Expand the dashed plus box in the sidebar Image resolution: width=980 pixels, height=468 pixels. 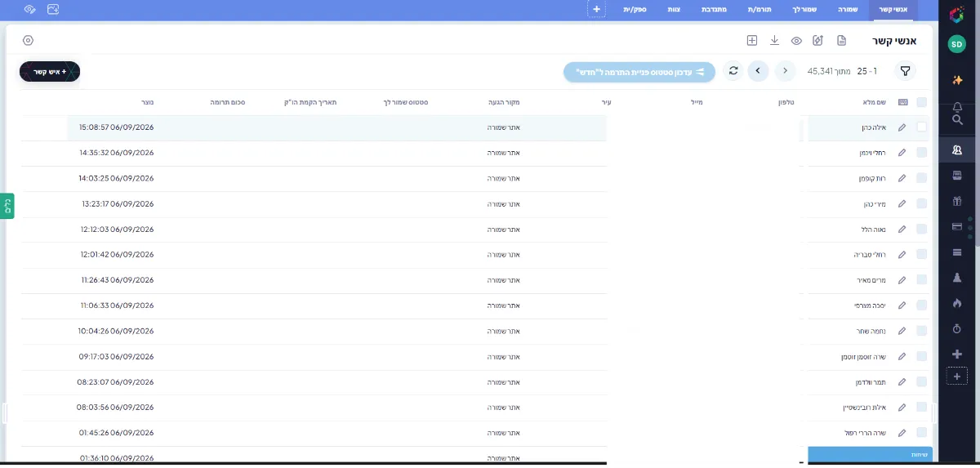pyautogui.click(x=957, y=377)
